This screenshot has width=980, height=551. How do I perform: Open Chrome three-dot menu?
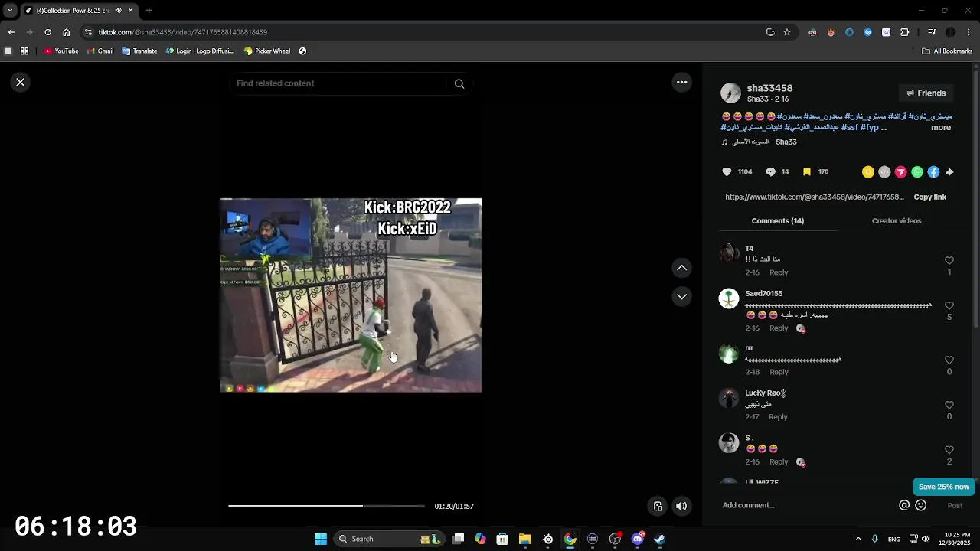click(x=969, y=32)
